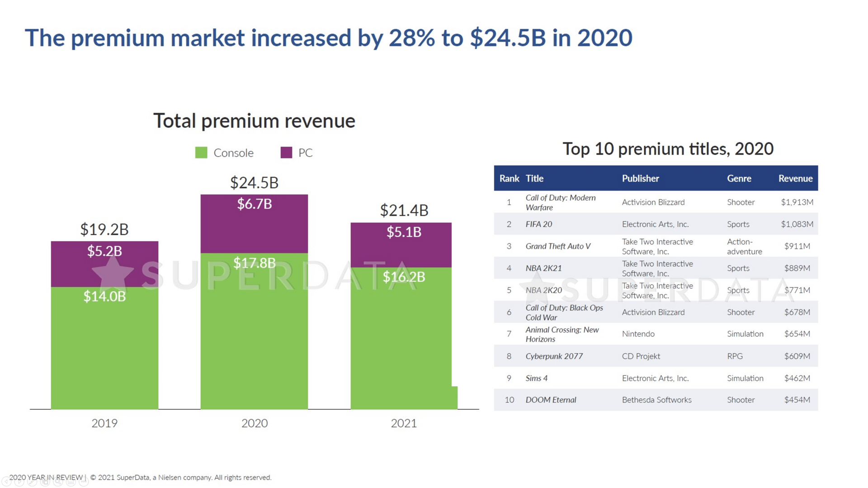
Task: Click the 2021 axis label
Action: (404, 423)
